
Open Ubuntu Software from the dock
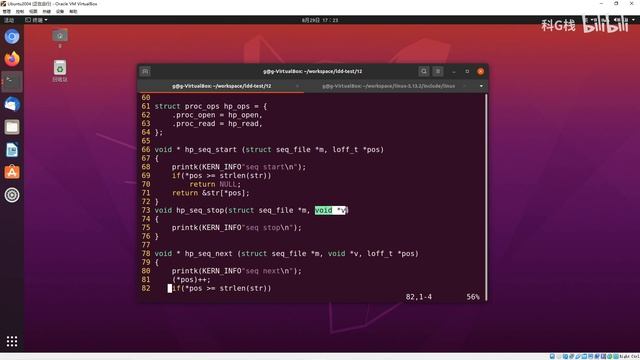(12, 172)
